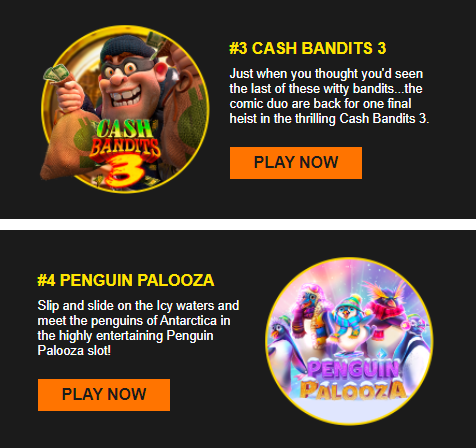Select the #3 Cash Bandits 3 heading
This screenshot has width=476, height=448.
pos(308,48)
